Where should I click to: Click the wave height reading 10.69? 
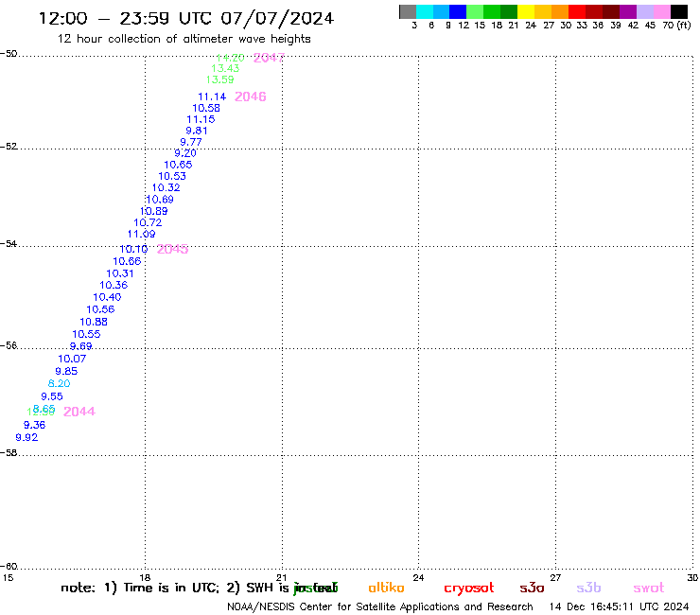(x=160, y=200)
